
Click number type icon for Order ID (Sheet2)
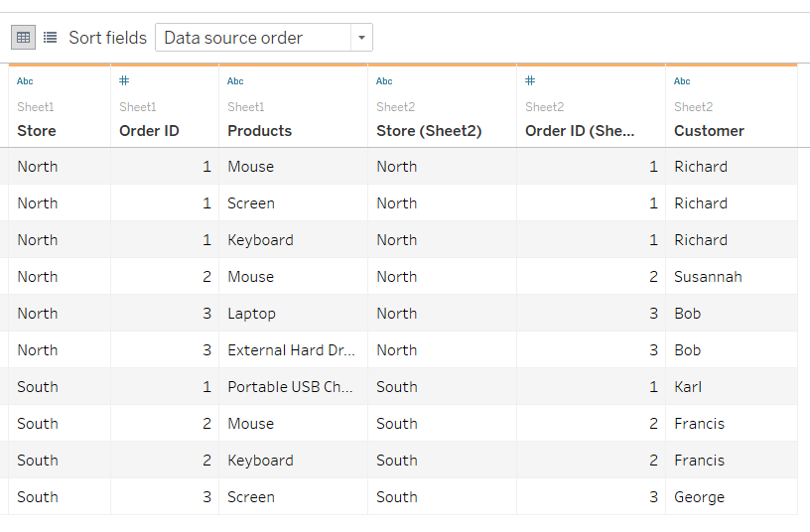point(530,81)
